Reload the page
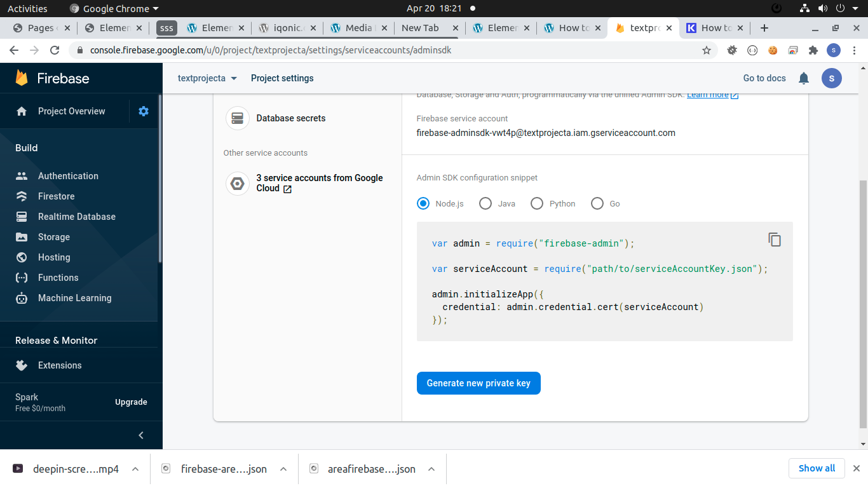This screenshot has height=488, width=868. 55,50
